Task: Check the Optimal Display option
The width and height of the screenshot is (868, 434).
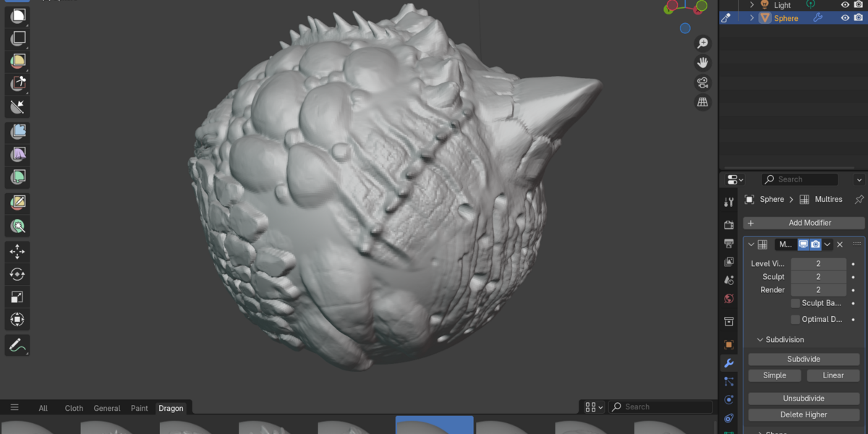Action: [795, 319]
